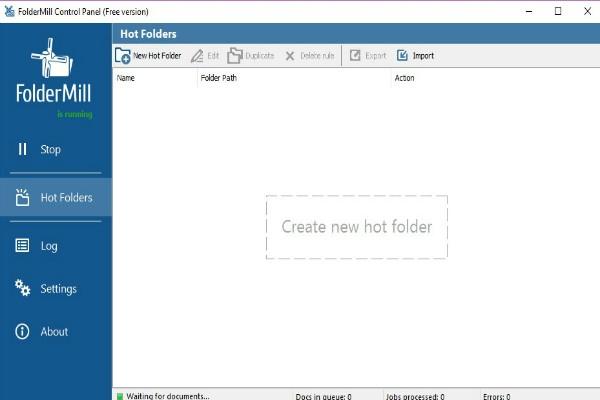600x400 pixels.
Task: Click the Duplicate text label
Action: (x=259, y=56)
